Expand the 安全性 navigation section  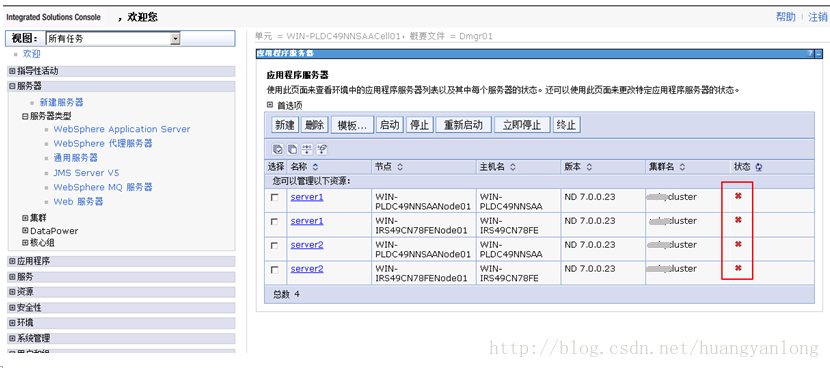click(x=12, y=307)
